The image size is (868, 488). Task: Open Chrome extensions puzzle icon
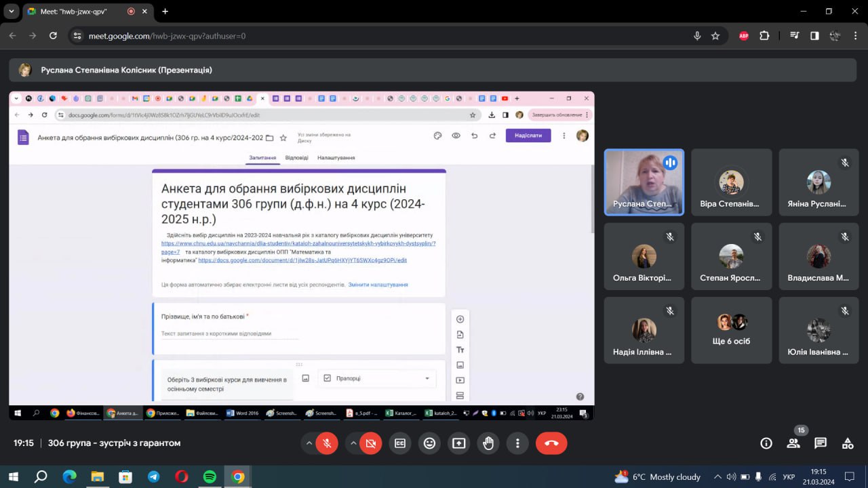pos(764,36)
